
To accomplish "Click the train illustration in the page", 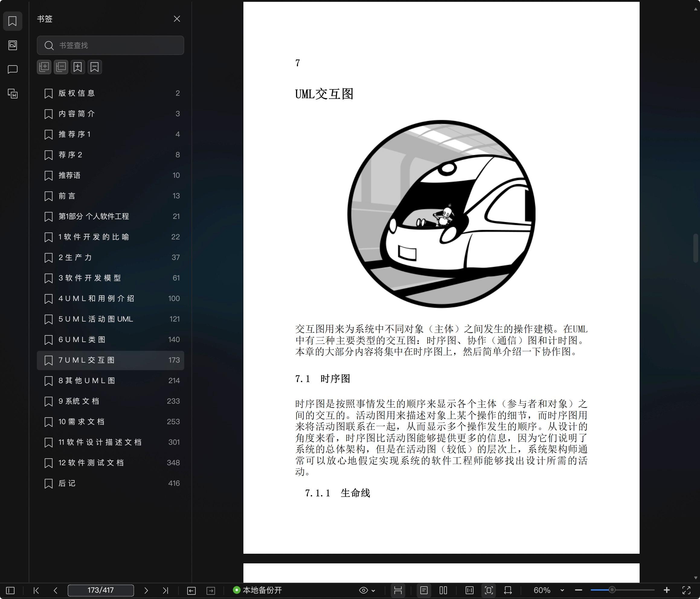I will point(441,214).
